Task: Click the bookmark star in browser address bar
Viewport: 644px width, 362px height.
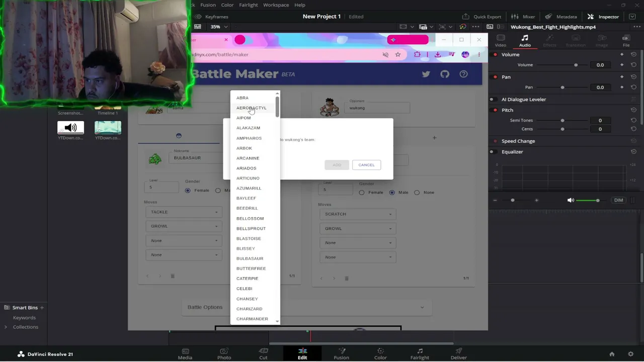Action: 398,54
